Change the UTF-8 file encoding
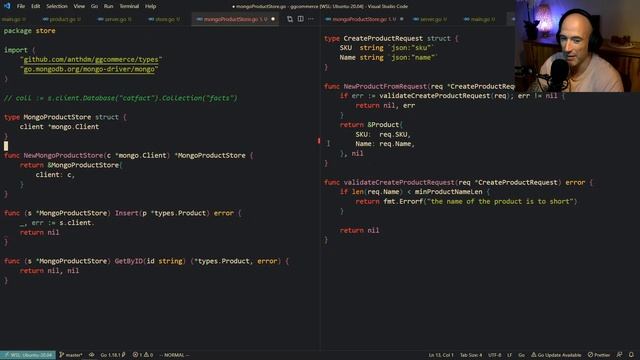The height and width of the screenshot is (360, 640). pyautogui.click(x=494, y=355)
